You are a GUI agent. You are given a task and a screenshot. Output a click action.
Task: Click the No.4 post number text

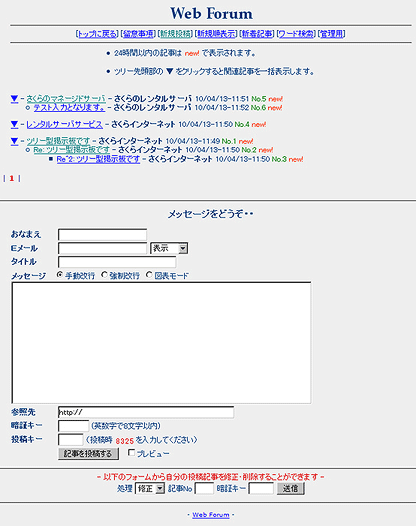(x=242, y=124)
